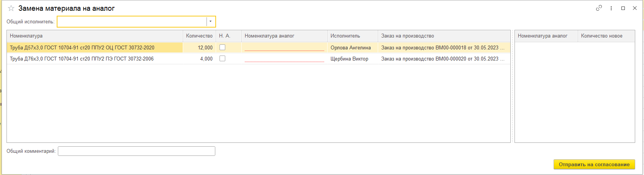The width and height of the screenshot is (644, 175).
Task: Open the more options vertical dots menu
Action: click(x=611, y=8)
